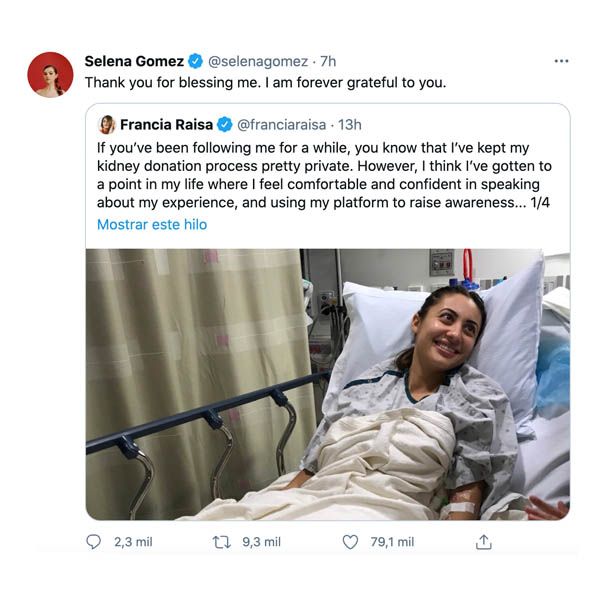Click the 79,1 mil likes count
600x600 pixels.
[392, 542]
